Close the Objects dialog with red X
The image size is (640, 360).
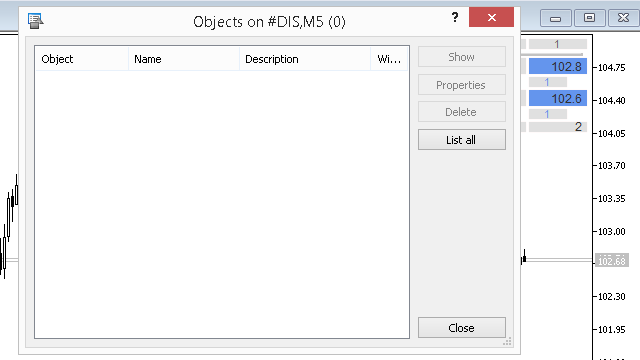(x=491, y=17)
